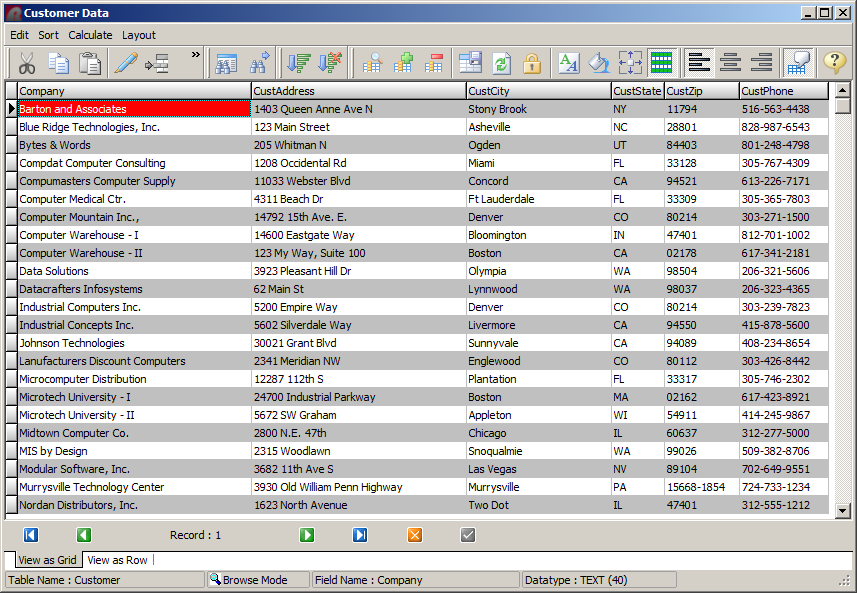
Task: Go to the next record
Action: 307,535
